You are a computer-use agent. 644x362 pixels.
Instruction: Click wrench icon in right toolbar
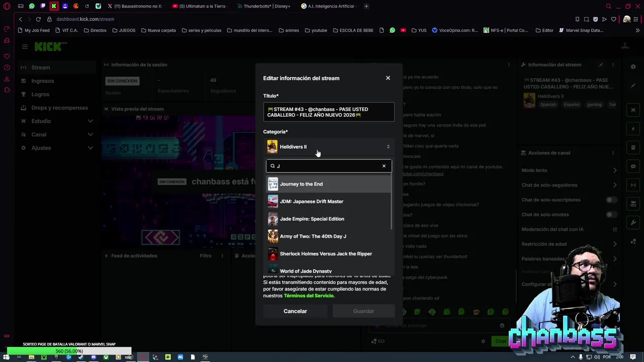pos(633,222)
